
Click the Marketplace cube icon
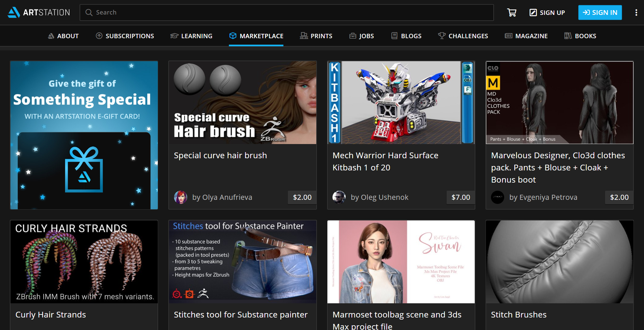(233, 36)
